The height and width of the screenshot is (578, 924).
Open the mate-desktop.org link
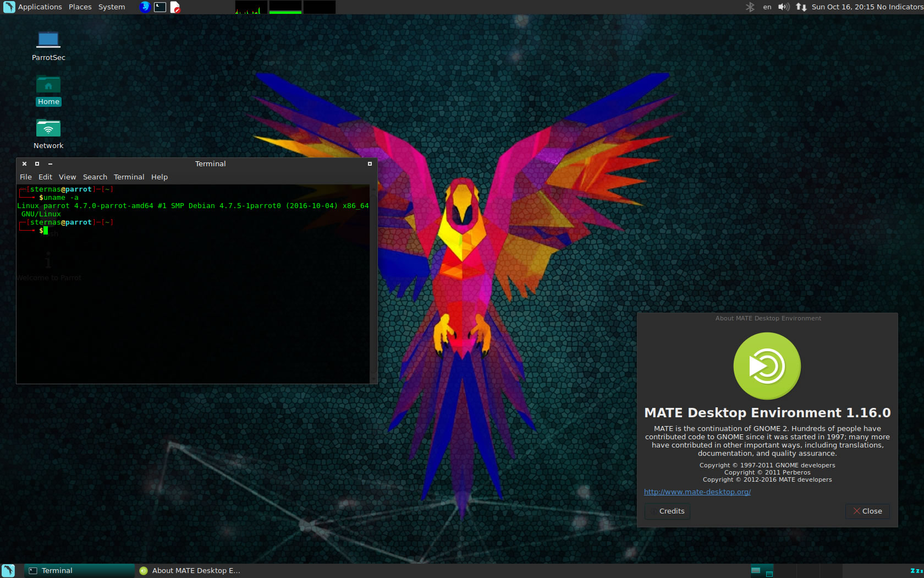pos(697,492)
